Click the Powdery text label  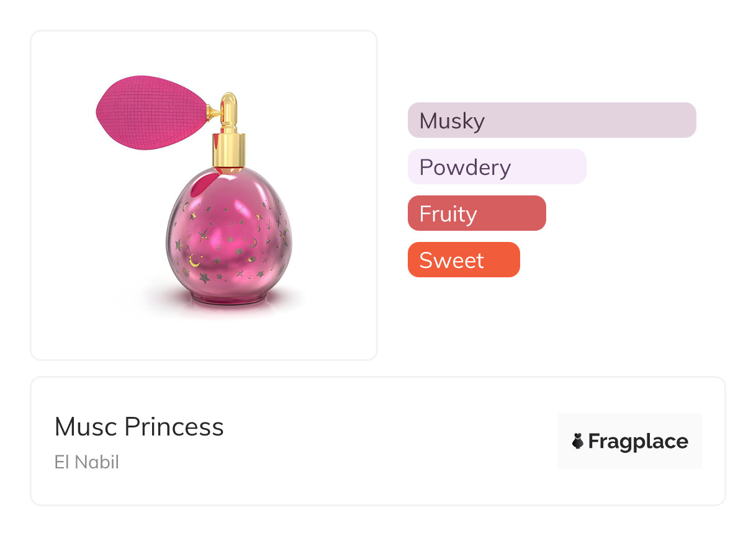pos(465,167)
